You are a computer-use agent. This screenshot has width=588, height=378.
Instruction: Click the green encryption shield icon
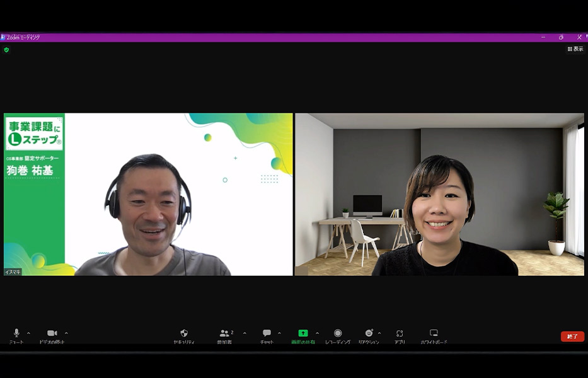[6, 50]
